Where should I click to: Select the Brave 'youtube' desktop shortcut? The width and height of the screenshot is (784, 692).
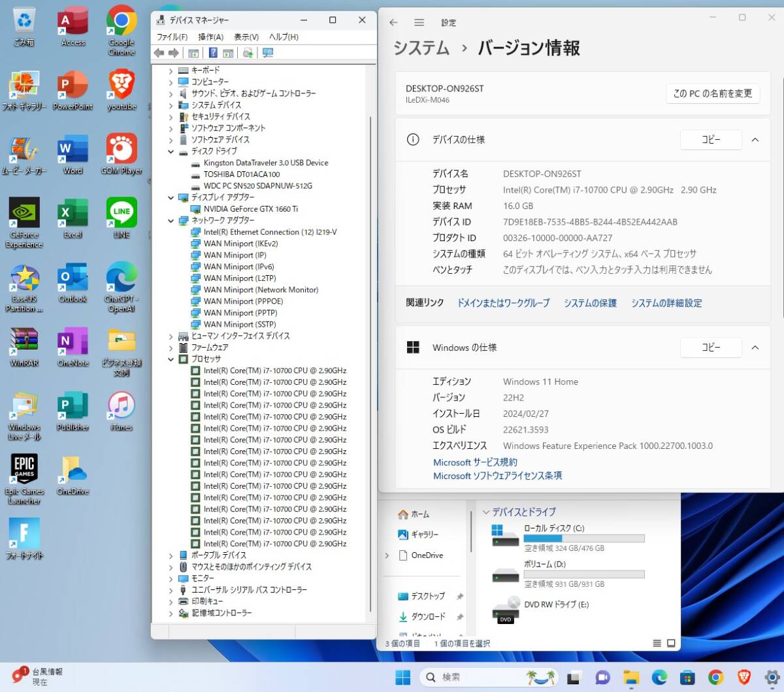(x=122, y=91)
